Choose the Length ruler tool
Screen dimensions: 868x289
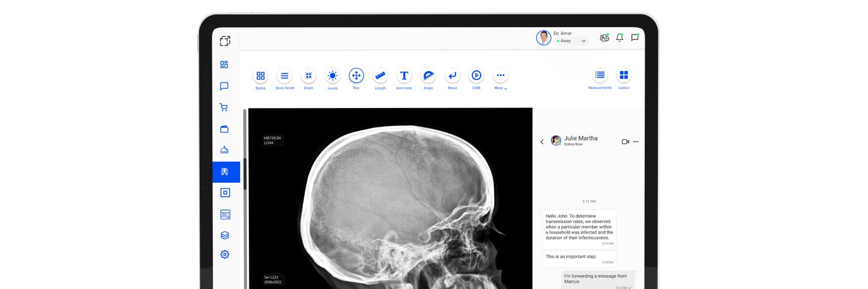tap(380, 76)
